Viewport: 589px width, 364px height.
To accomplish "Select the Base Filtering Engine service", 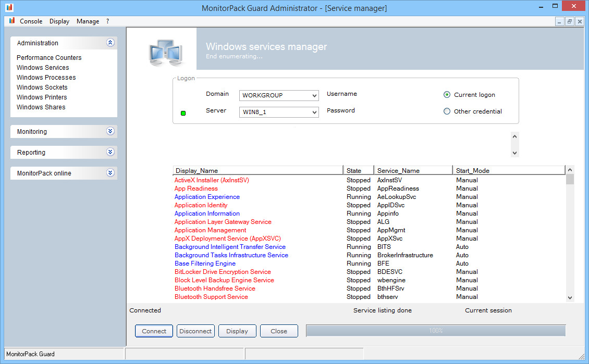I will tap(205, 263).
